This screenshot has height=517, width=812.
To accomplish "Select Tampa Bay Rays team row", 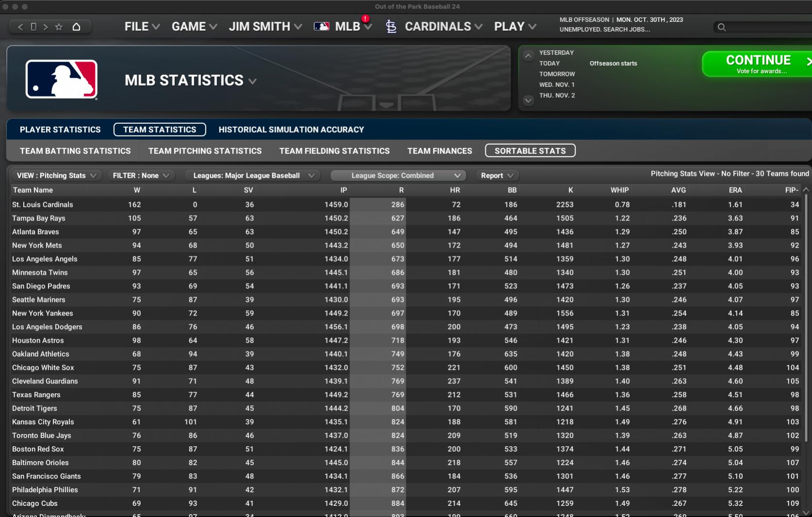I will (406, 218).
